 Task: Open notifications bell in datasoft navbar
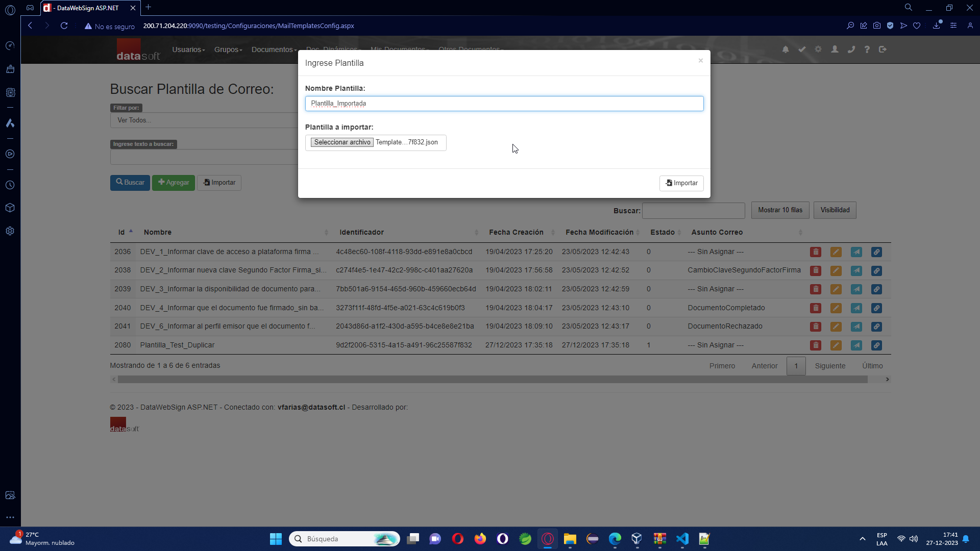tap(786, 49)
